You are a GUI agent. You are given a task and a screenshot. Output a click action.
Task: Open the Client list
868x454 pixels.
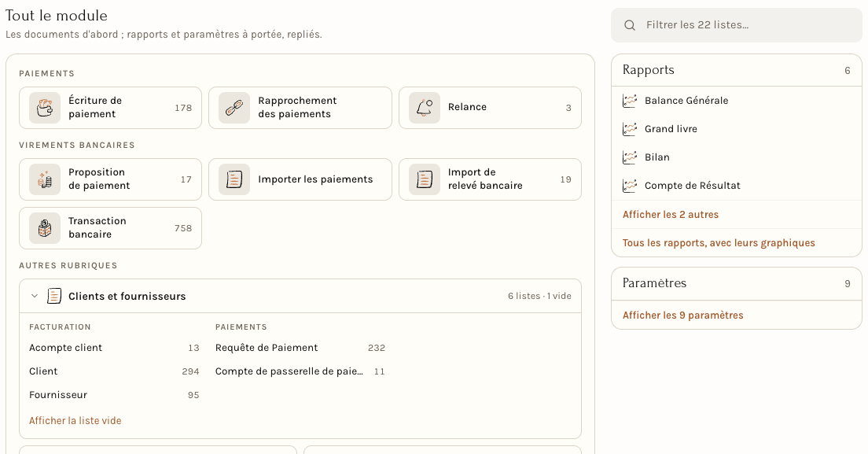coord(114,371)
